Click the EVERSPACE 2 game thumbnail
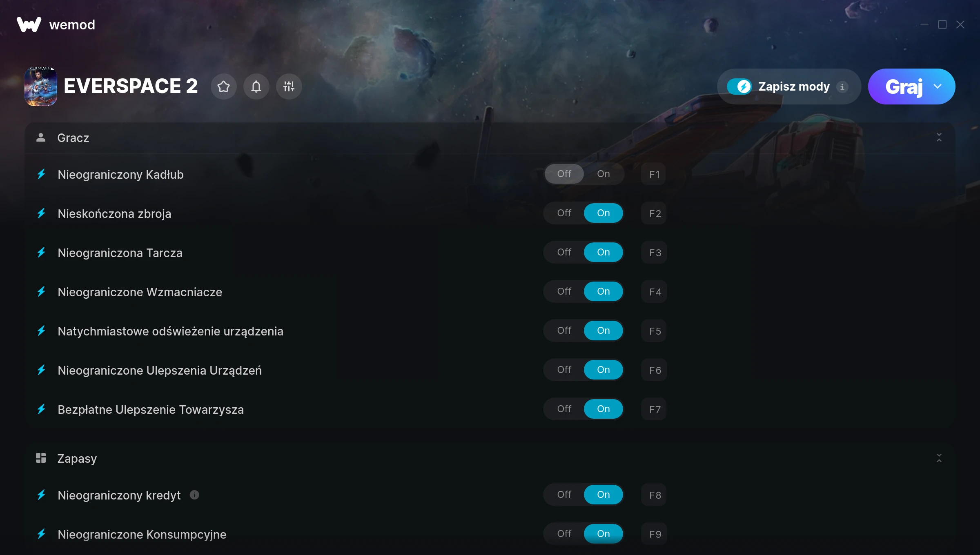This screenshot has height=555, width=980. coord(41,87)
